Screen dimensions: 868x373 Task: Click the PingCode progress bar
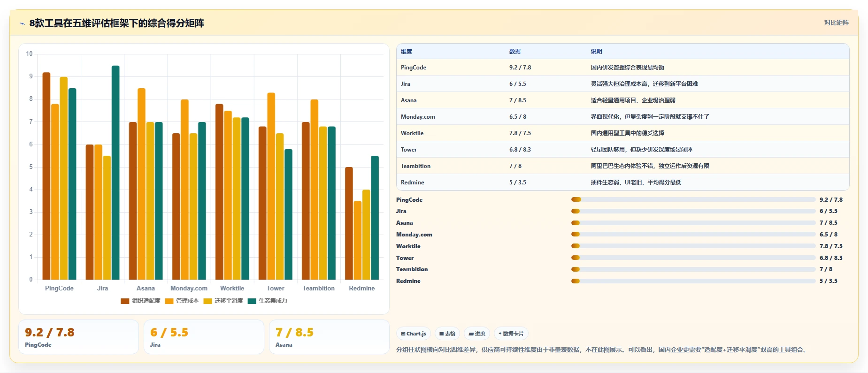tap(693, 199)
